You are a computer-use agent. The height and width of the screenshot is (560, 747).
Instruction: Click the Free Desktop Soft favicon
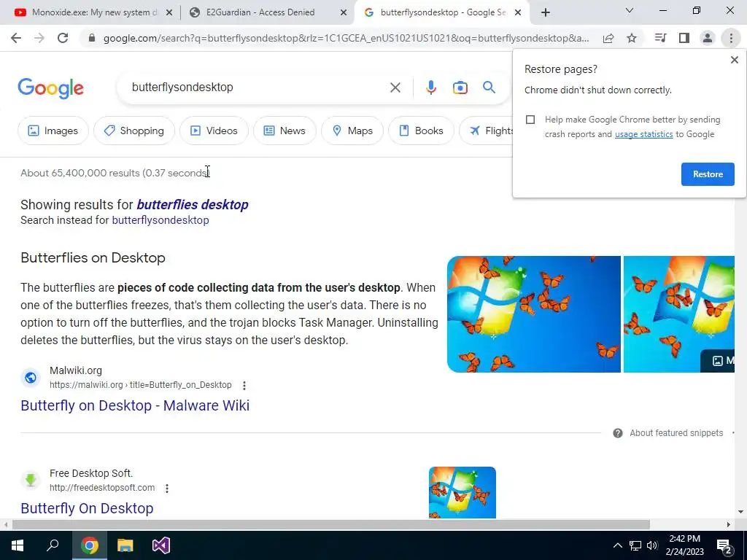(x=31, y=480)
